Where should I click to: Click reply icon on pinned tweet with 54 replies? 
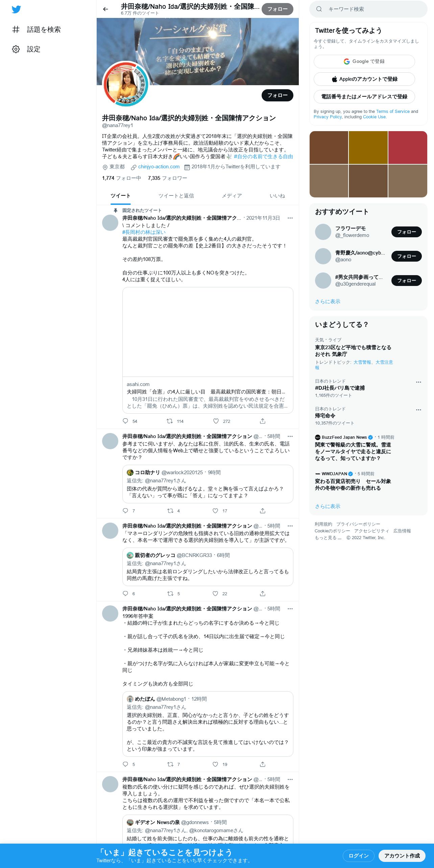(x=125, y=421)
